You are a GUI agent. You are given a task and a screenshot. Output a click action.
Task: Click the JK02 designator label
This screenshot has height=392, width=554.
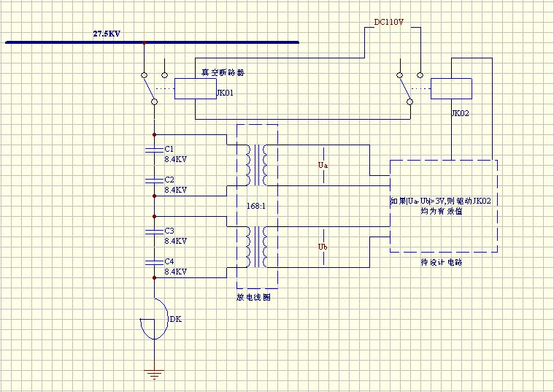click(461, 113)
